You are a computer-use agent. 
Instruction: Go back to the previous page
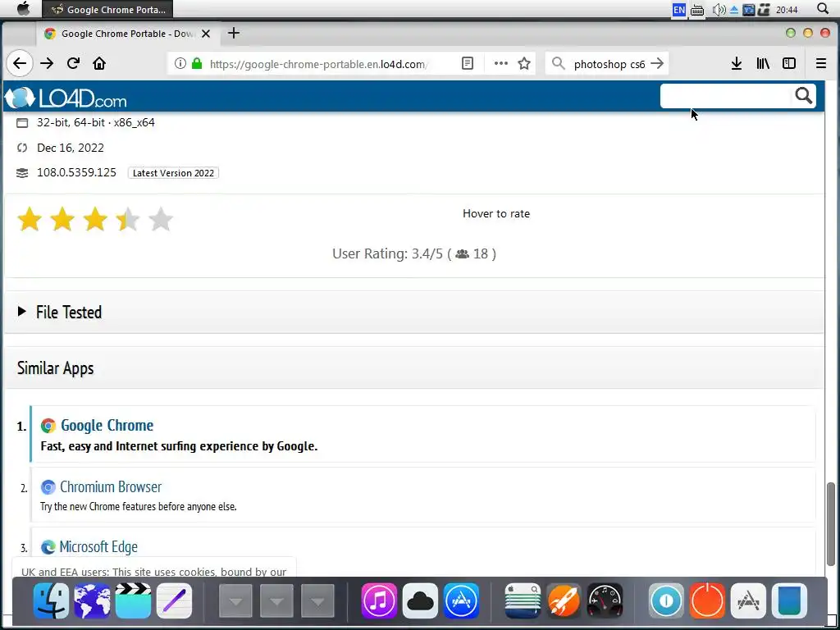[x=20, y=63]
